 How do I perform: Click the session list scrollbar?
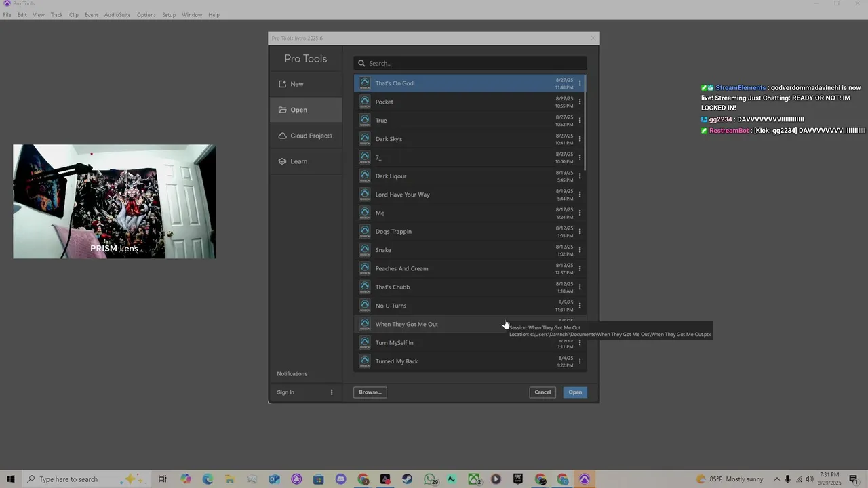585,123
